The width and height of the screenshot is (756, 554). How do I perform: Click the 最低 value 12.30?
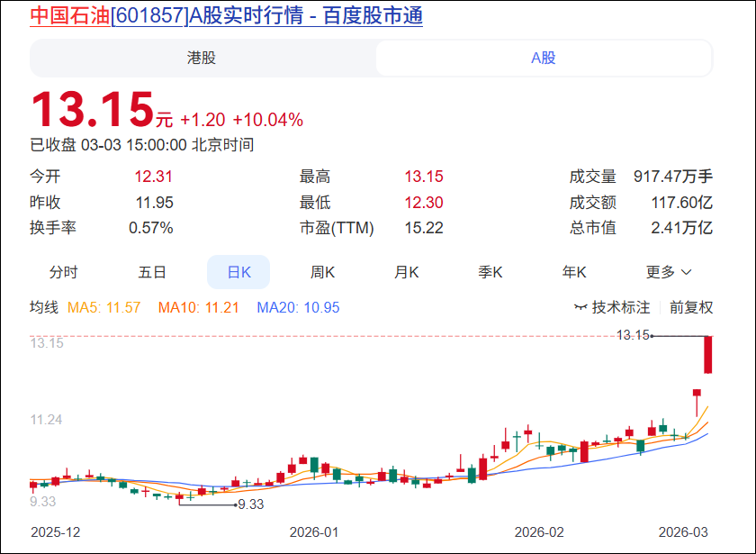pos(424,203)
